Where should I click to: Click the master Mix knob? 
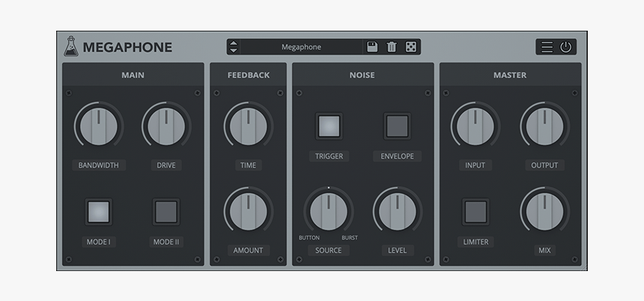[544, 212]
